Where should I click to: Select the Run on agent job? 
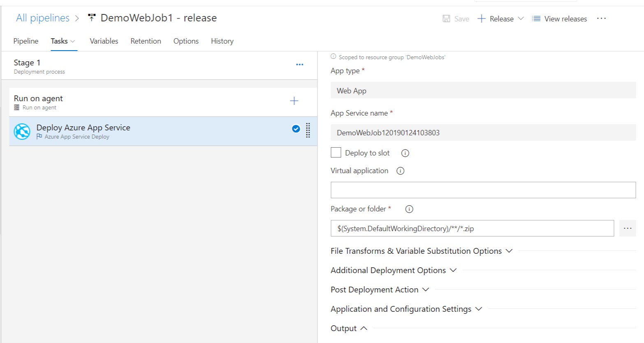point(163,102)
